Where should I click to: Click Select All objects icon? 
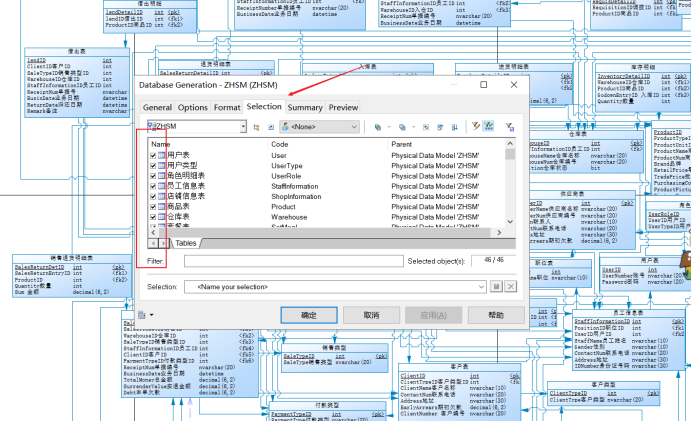(x=378, y=127)
